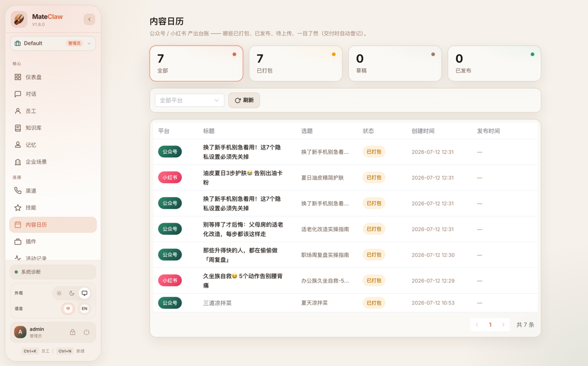Select 内容日历 calendar icon
Viewport: 588px width, 366px height.
coord(18,225)
